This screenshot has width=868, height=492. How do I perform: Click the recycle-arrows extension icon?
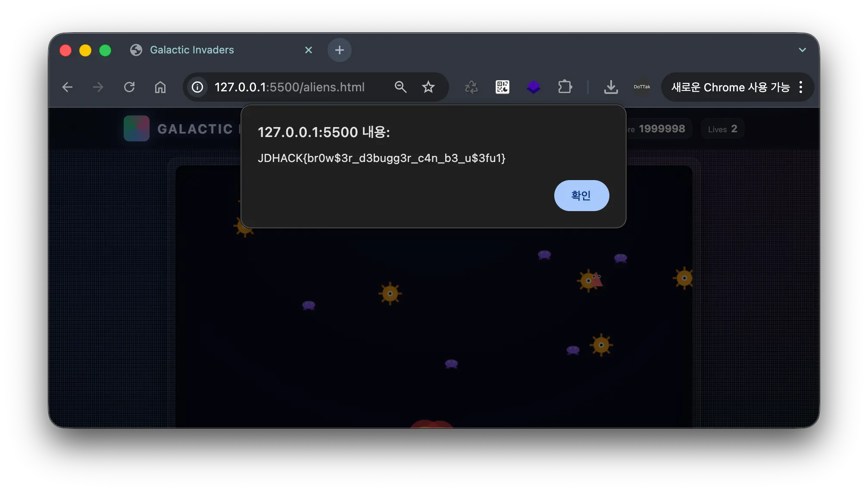pos(471,87)
